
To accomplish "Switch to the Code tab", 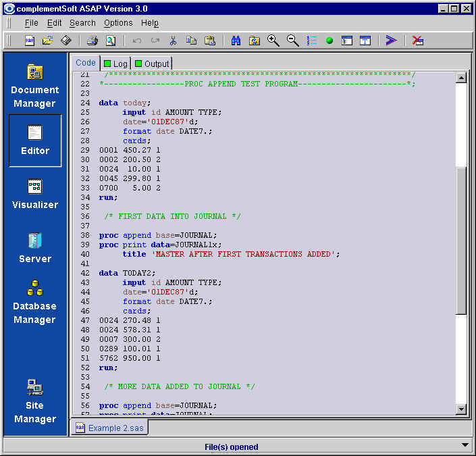I will 86,63.
